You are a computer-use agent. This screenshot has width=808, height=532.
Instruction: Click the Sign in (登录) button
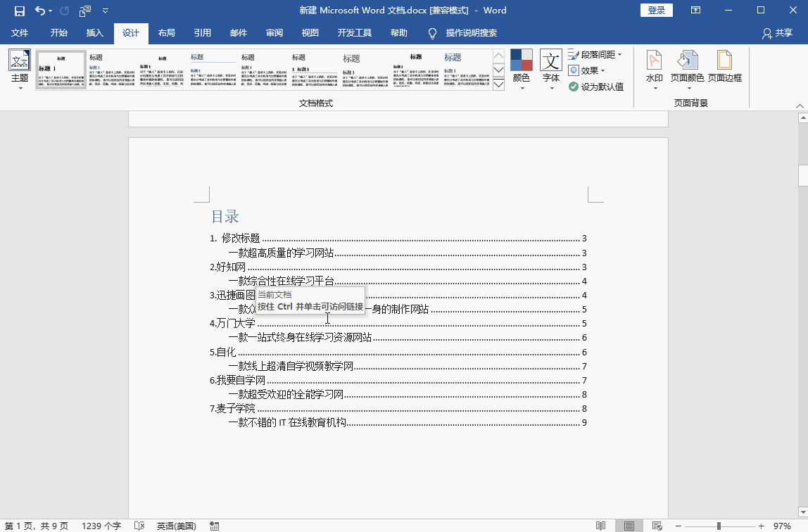656,11
